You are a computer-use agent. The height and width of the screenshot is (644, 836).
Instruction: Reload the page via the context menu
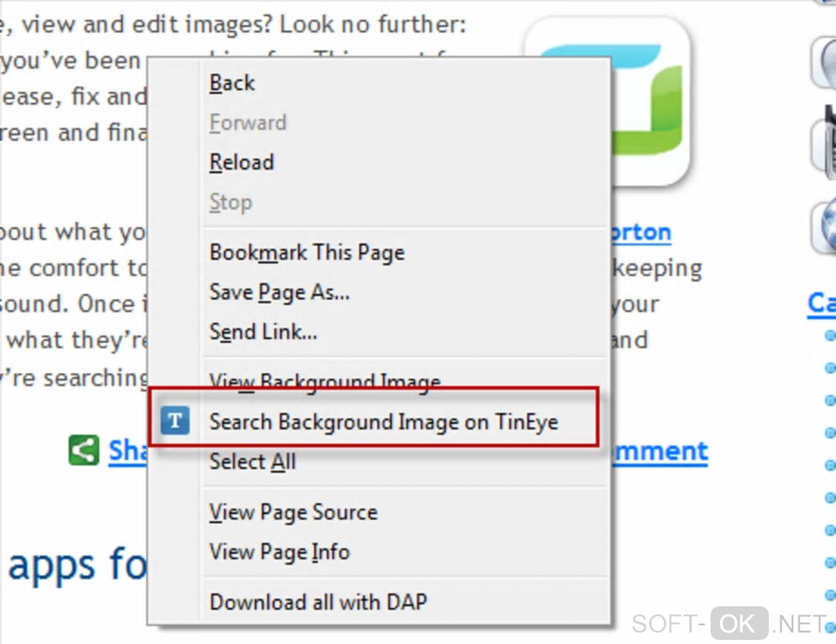pos(241,162)
